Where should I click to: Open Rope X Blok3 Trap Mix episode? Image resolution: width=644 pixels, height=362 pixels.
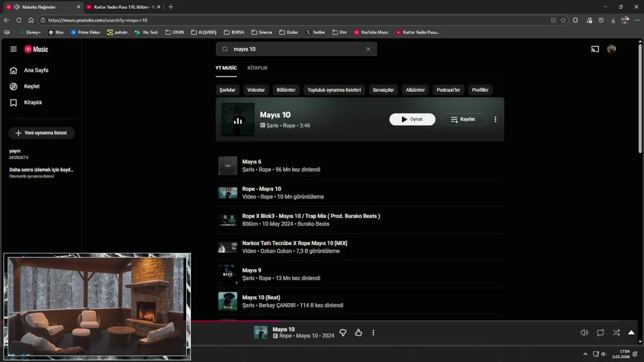click(360, 220)
